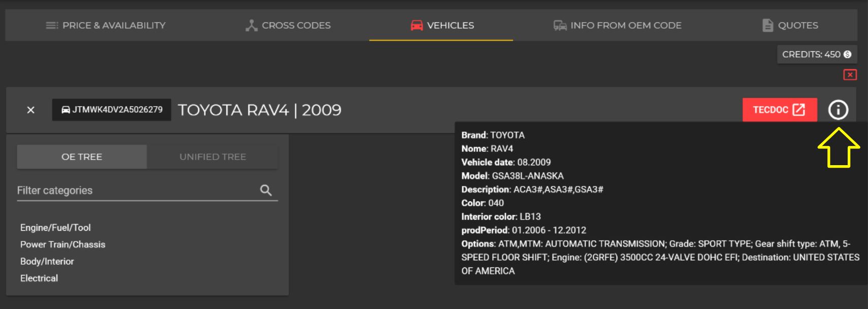Click the Color: 040 line

click(x=483, y=203)
